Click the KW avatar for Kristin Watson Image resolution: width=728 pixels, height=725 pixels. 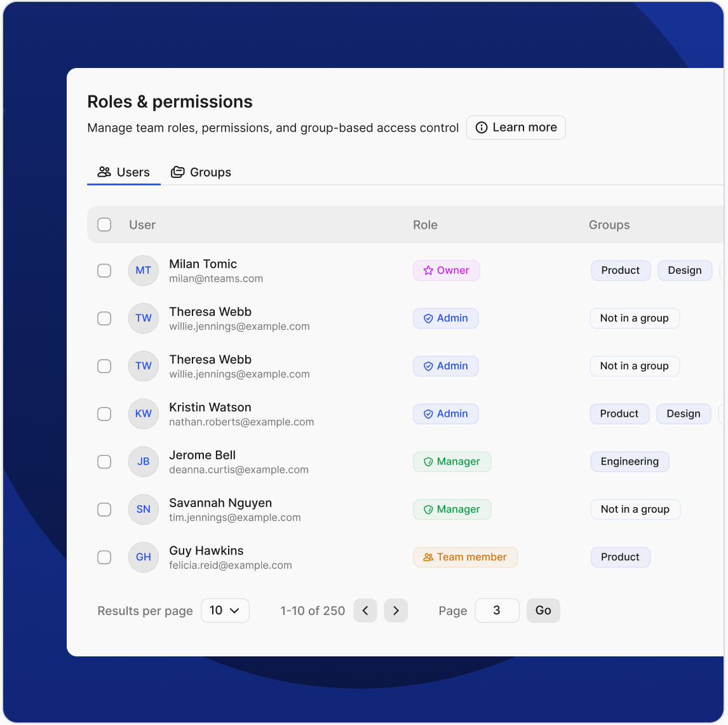143,414
